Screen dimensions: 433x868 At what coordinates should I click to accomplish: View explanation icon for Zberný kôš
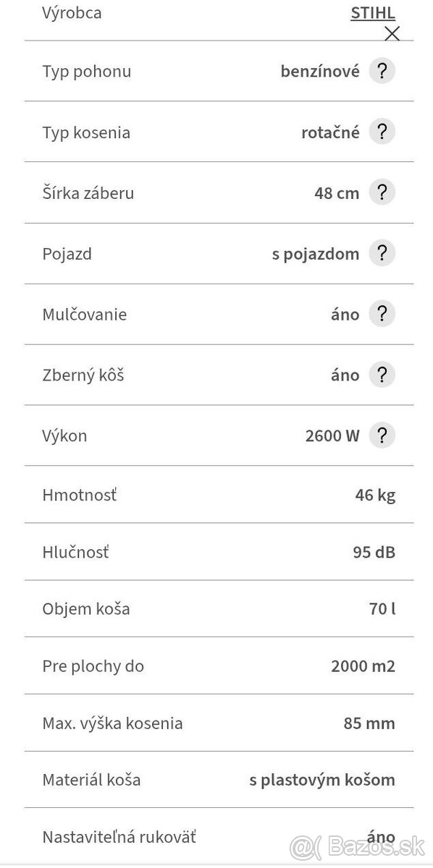click(382, 375)
